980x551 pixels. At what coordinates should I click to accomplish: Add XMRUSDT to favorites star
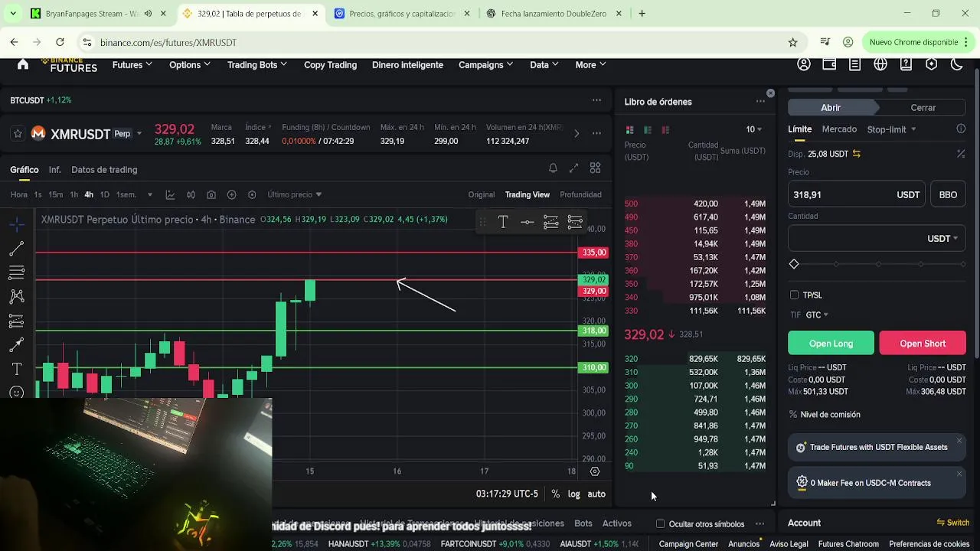click(x=18, y=134)
